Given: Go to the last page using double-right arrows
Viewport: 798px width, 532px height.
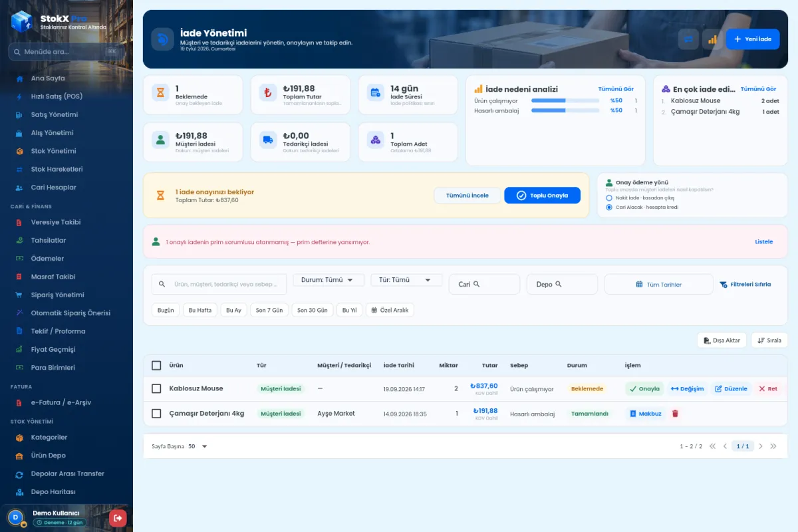Looking at the screenshot, I should [x=773, y=446].
